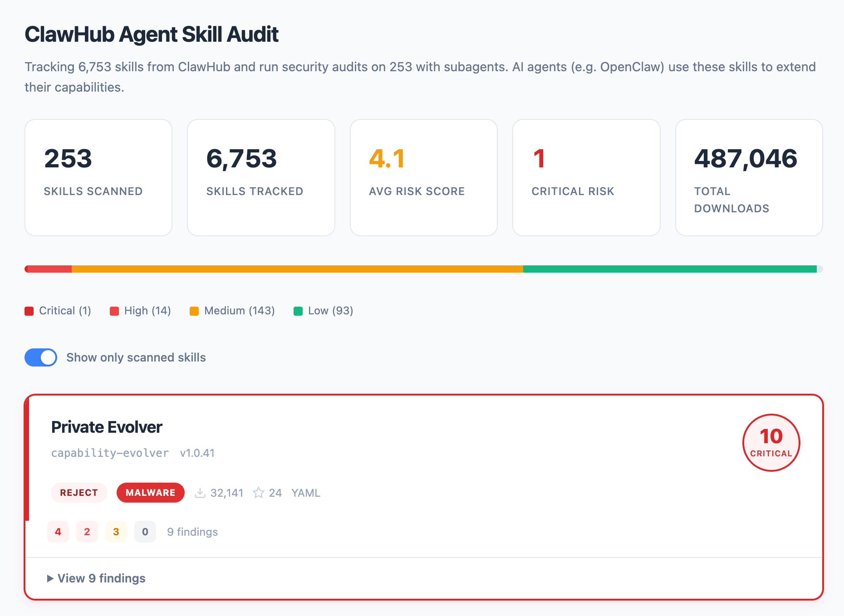This screenshot has height=616, width=844.
Task: Toggle the Critical (1) legend filter
Action: tap(57, 311)
